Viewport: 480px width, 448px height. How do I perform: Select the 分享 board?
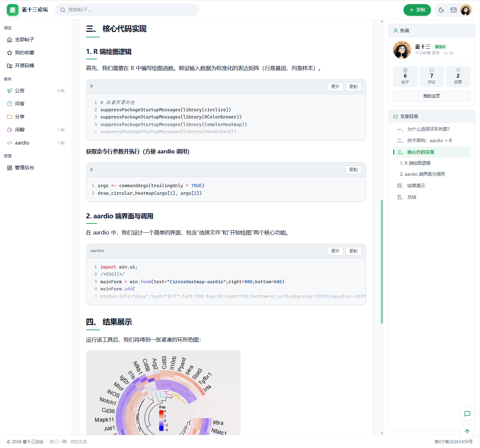coord(36,117)
